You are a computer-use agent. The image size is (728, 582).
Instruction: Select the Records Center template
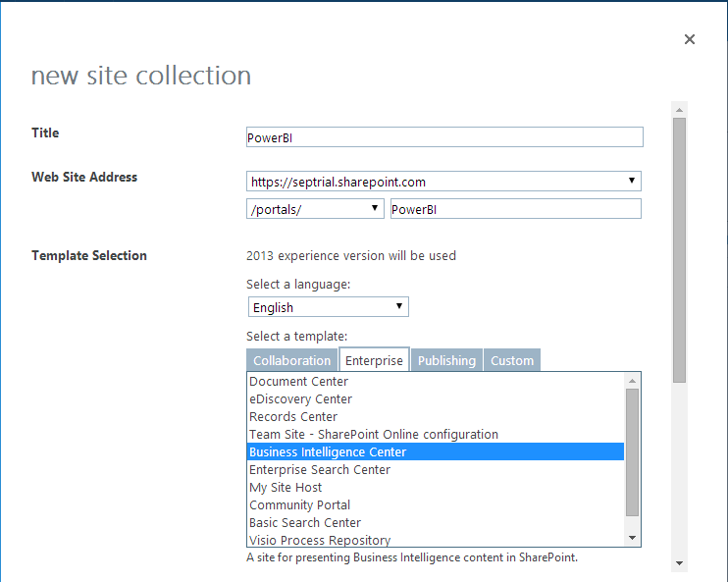(x=293, y=416)
